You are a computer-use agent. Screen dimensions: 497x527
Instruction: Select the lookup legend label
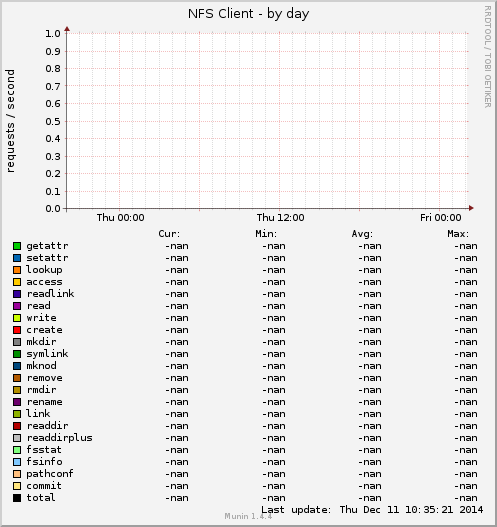coord(44,270)
